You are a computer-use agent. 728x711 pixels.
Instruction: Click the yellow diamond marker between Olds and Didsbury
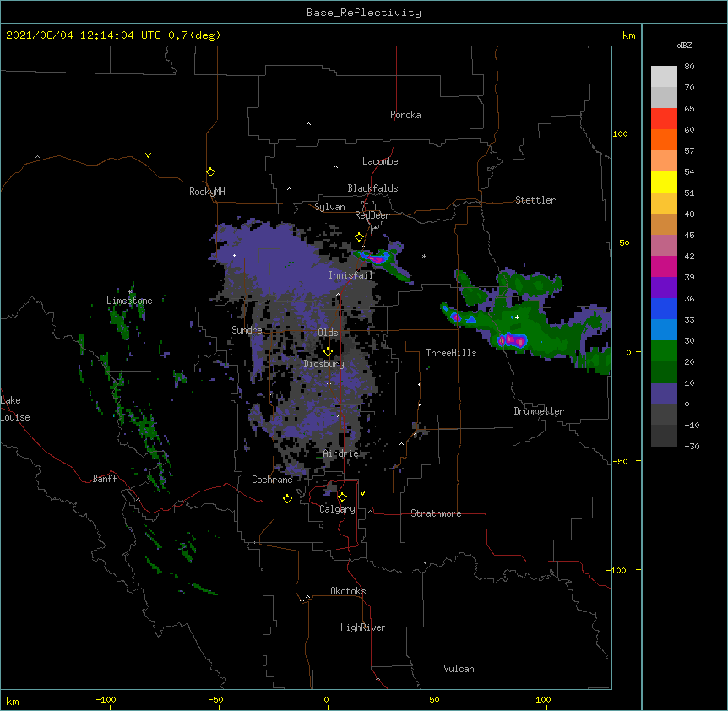click(329, 352)
